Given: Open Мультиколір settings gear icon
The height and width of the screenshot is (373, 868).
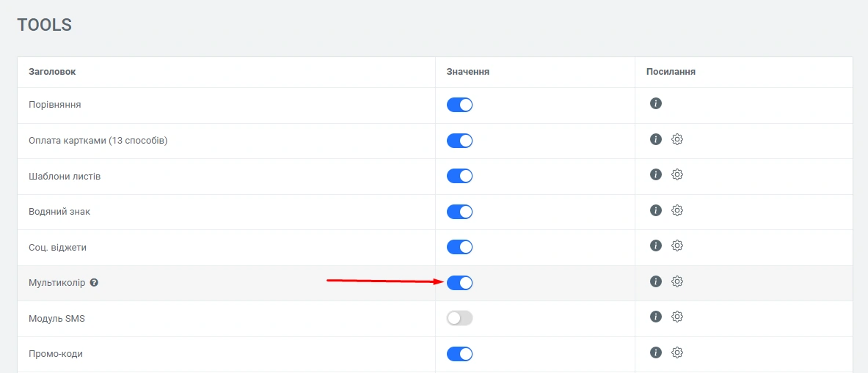Looking at the screenshot, I should pos(677,281).
